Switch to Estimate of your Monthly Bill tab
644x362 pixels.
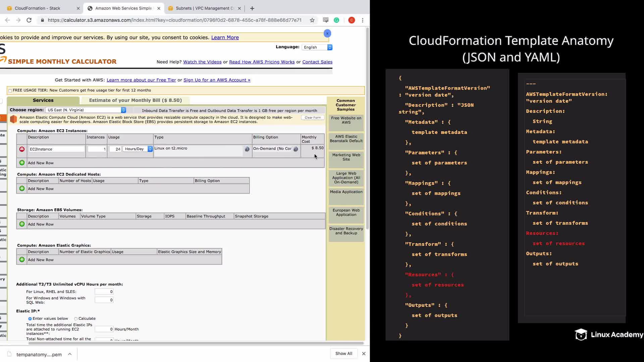(135, 100)
